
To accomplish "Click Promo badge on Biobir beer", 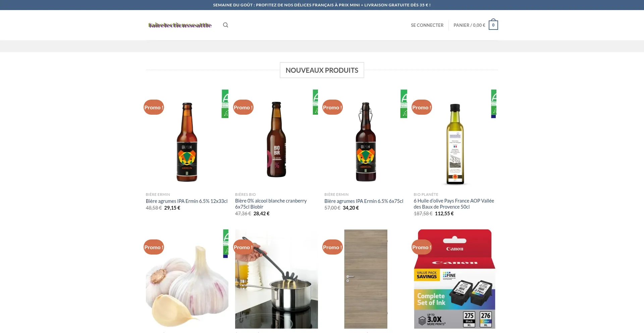I will coord(243,107).
